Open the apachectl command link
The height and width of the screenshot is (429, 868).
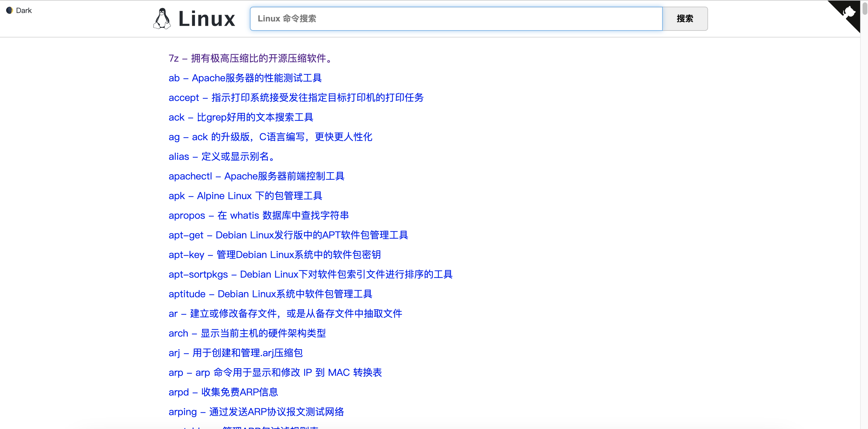pyautogui.click(x=257, y=176)
